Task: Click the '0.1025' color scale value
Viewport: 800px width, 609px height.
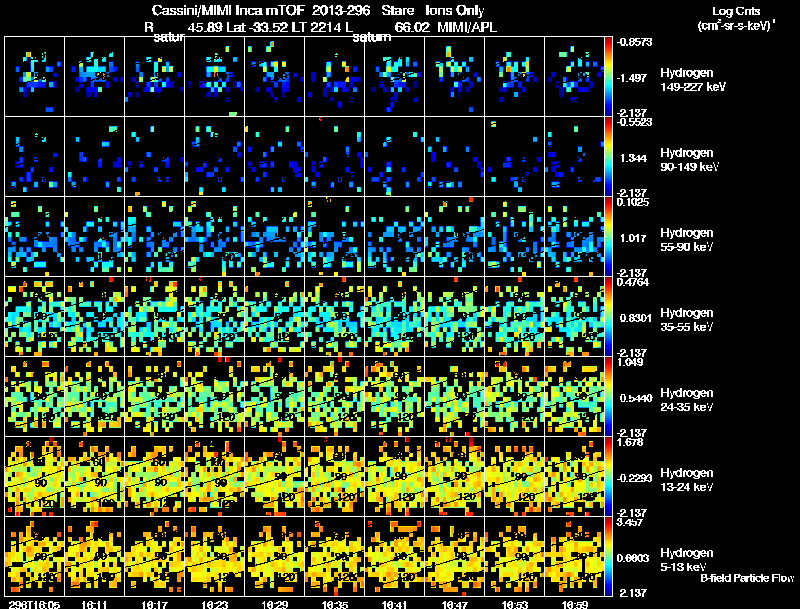Action: pos(633,202)
